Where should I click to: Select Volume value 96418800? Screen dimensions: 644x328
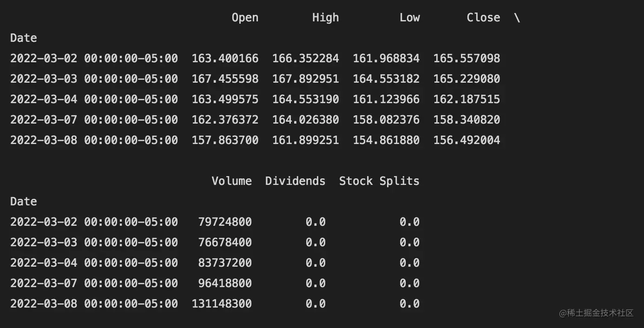pyautogui.click(x=225, y=283)
